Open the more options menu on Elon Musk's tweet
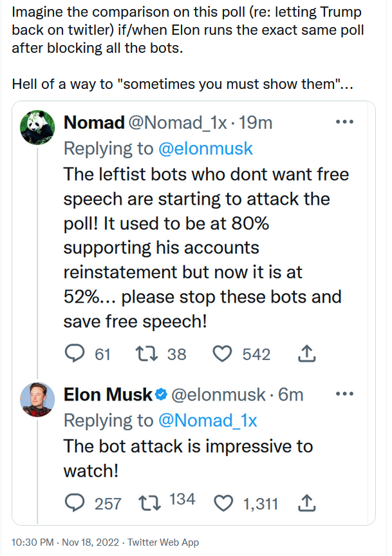Image resolution: width=392 pixels, height=556 pixels. tap(344, 394)
